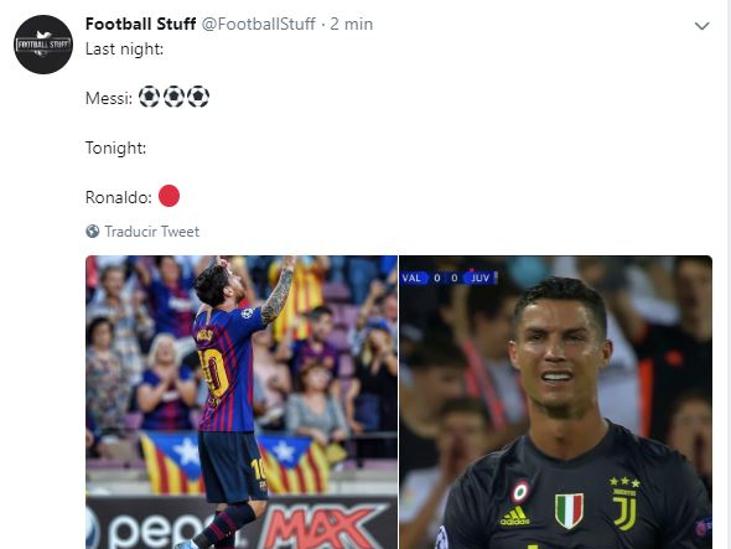Click the first soccer ball emoji
This screenshot has width=731, height=549.
pos(149,96)
